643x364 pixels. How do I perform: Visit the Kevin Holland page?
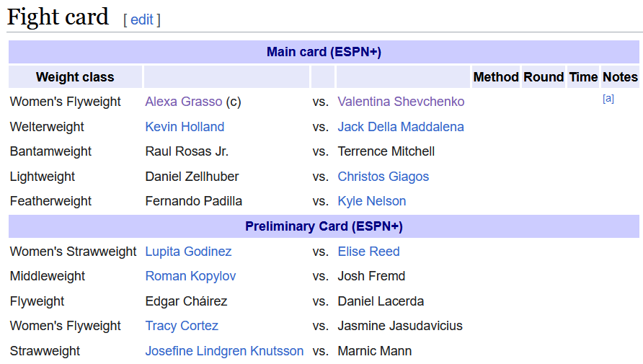(x=185, y=127)
